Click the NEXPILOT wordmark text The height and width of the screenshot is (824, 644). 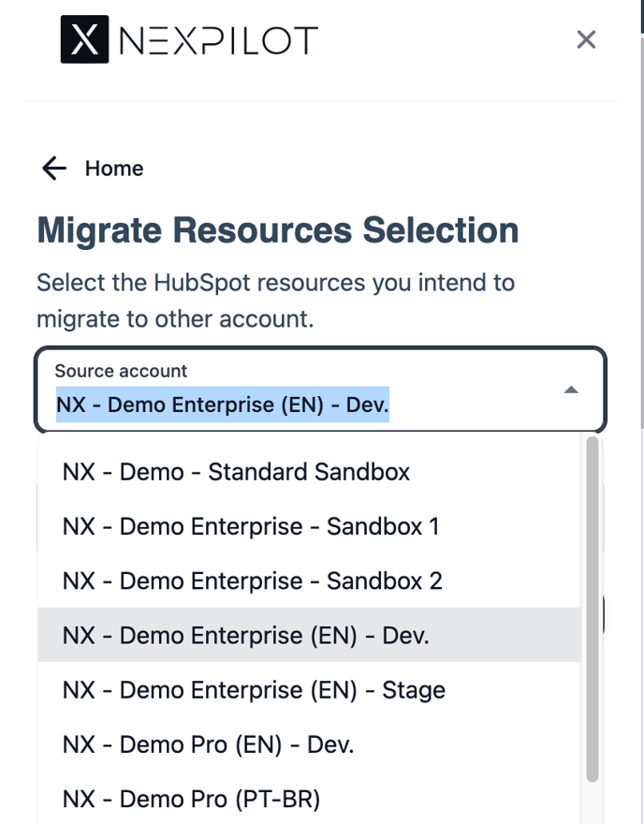click(218, 40)
